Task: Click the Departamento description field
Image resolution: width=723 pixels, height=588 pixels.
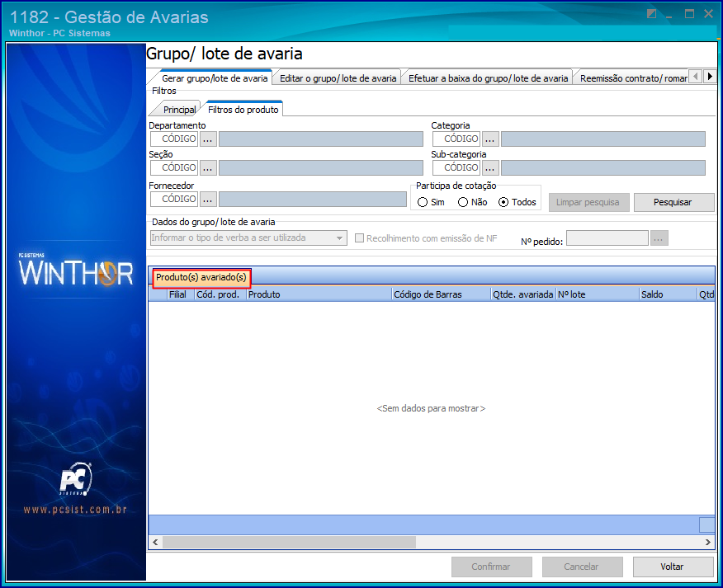Action: [x=321, y=139]
